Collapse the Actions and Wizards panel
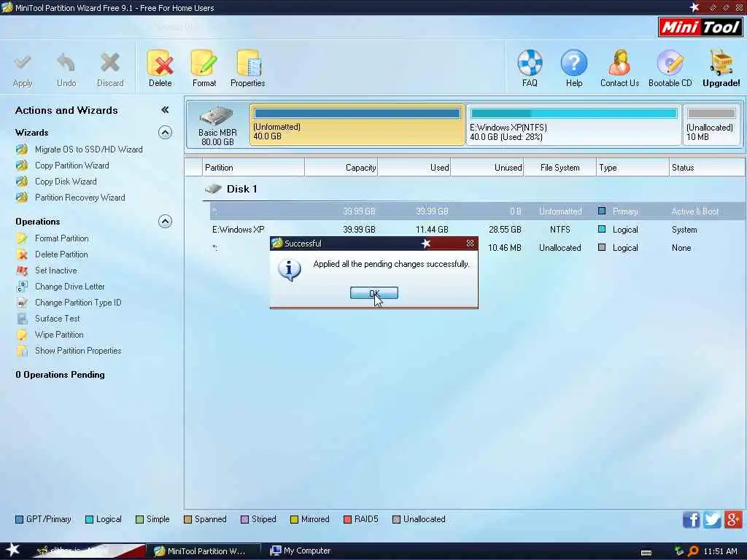Screen dimensions: 747x560 [165, 110]
